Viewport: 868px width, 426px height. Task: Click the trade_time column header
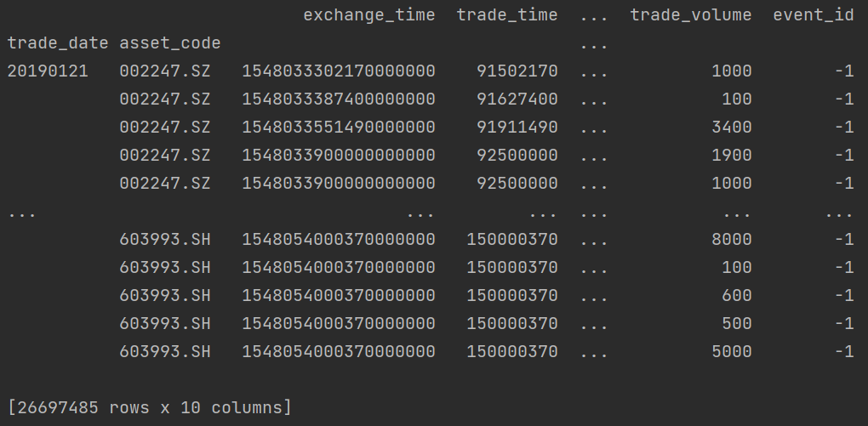tap(506, 15)
